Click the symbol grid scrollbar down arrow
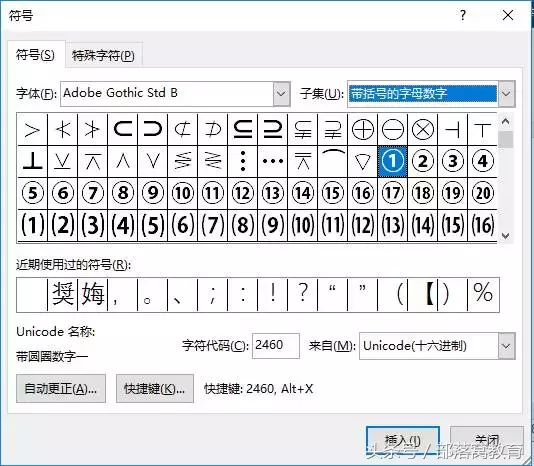Image resolution: width=534 pixels, height=466 pixels. point(506,235)
